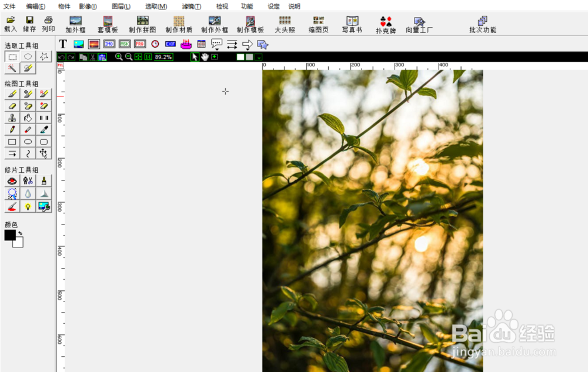Click the 大头照 ID photo button

tap(285, 24)
